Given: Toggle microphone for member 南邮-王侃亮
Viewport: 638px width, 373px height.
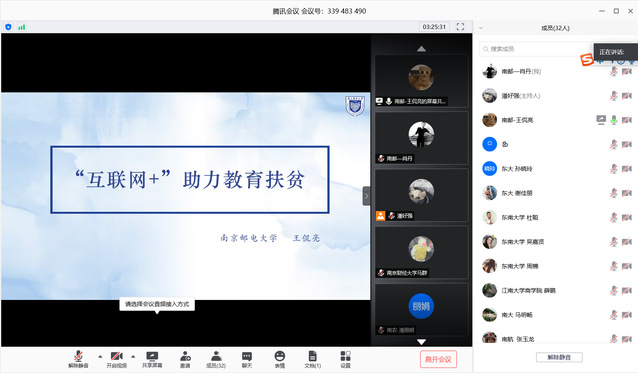Looking at the screenshot, I should (614, 120).
